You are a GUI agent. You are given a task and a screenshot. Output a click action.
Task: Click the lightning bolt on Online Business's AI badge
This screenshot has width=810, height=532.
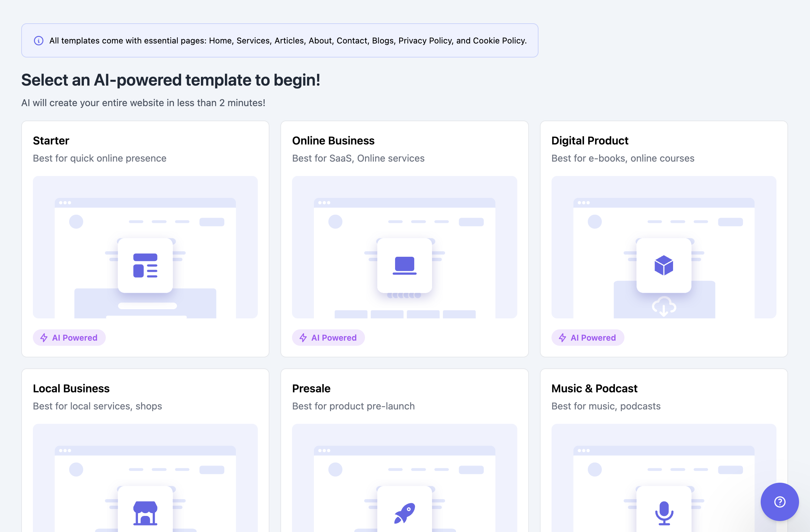[x=303, y=338]
